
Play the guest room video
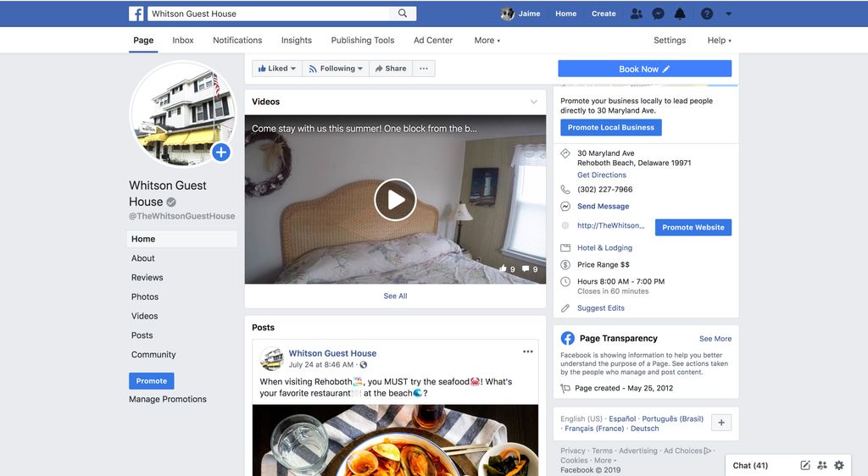tap(395, 200)
